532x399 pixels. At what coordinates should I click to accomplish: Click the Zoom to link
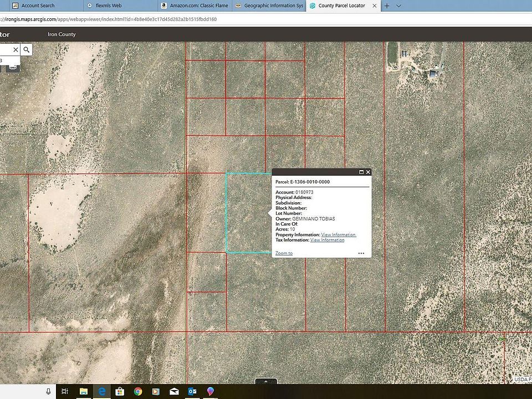tap(284, 253)
